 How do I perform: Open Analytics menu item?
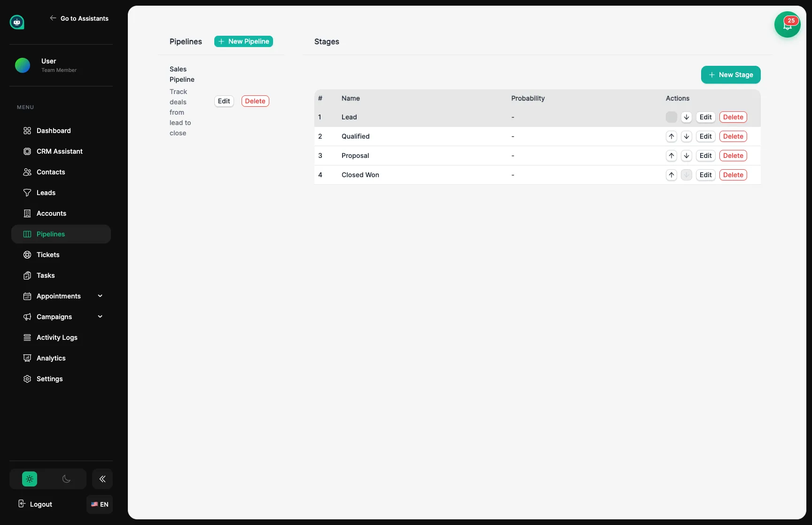[61, 358]
